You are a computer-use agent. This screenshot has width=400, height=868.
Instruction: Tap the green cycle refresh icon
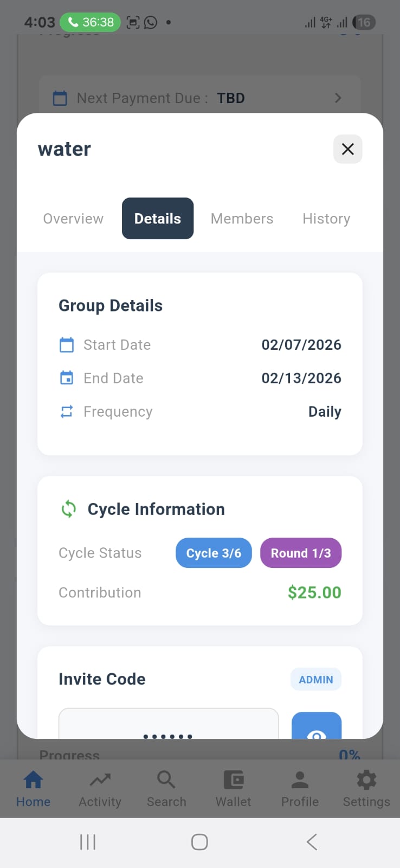(69, 509)
